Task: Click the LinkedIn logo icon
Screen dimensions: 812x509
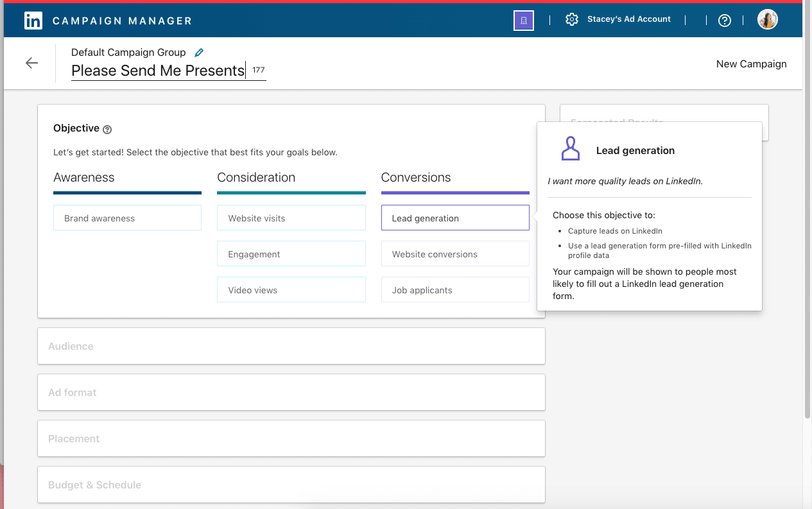Action: [33, 21]
